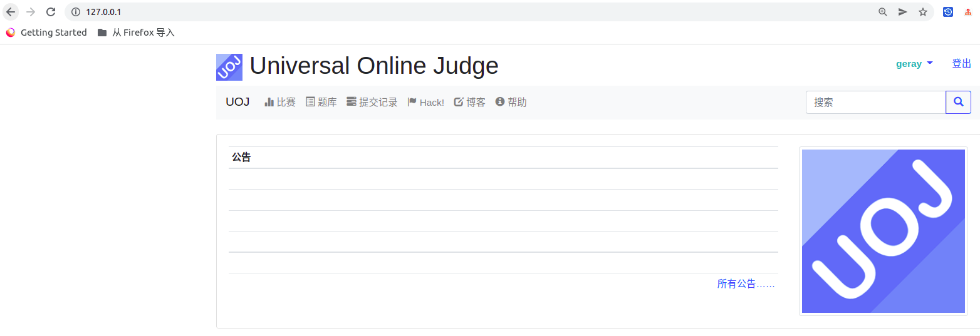Open the 从 Firefox 导入 bookmarks folder

tap(136, 33)
